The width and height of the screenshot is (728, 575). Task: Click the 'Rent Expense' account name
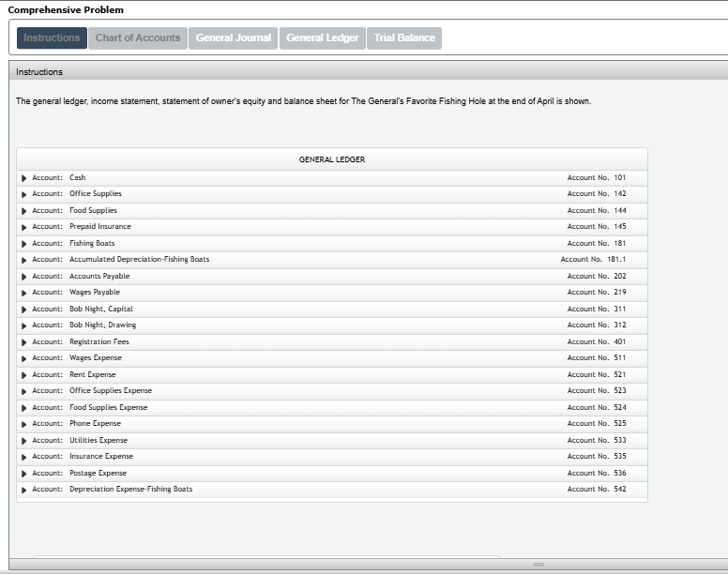92,374
